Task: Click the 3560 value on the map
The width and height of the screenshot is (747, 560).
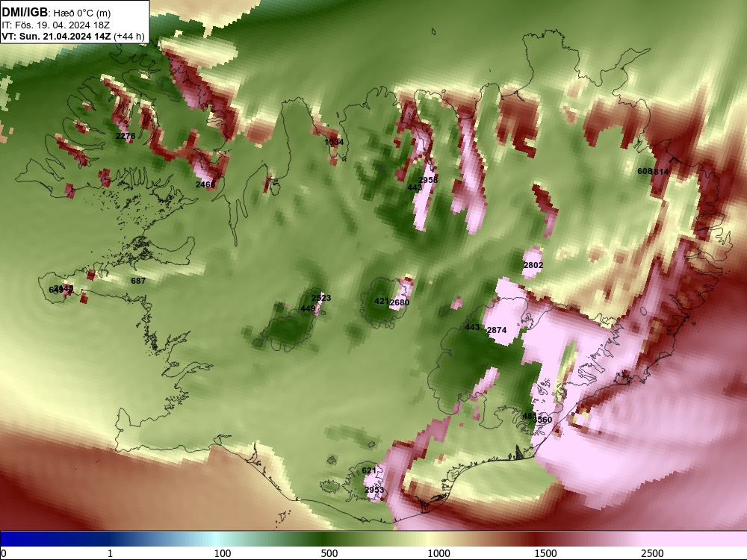Action: (x=544, y=420)
